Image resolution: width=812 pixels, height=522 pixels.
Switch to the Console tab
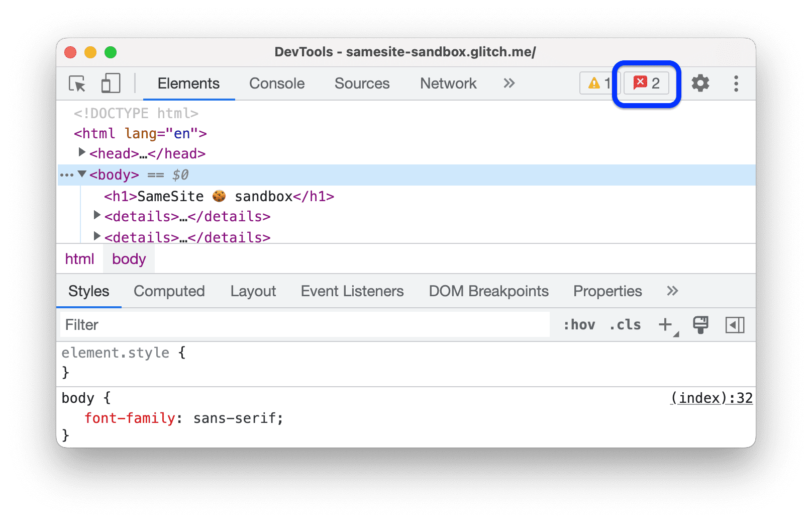click(277, 83)
